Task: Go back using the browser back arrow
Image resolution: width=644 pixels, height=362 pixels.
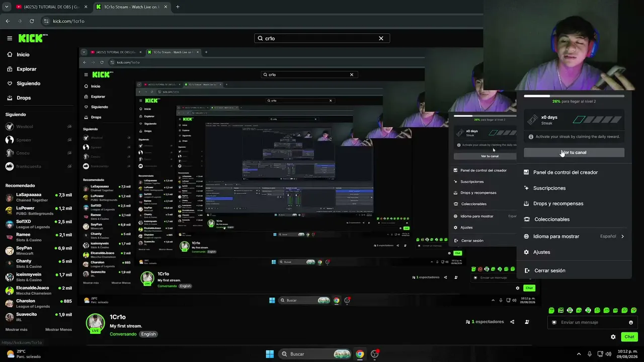Action: pos(8,21)
